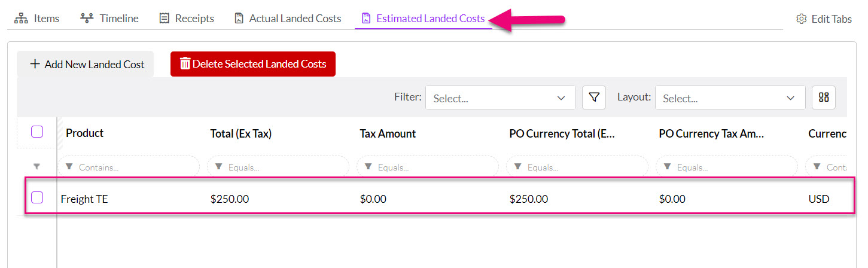Click the filter row funnel icon under checkbox
Viewport: 868px width, 268px height.
36,167
